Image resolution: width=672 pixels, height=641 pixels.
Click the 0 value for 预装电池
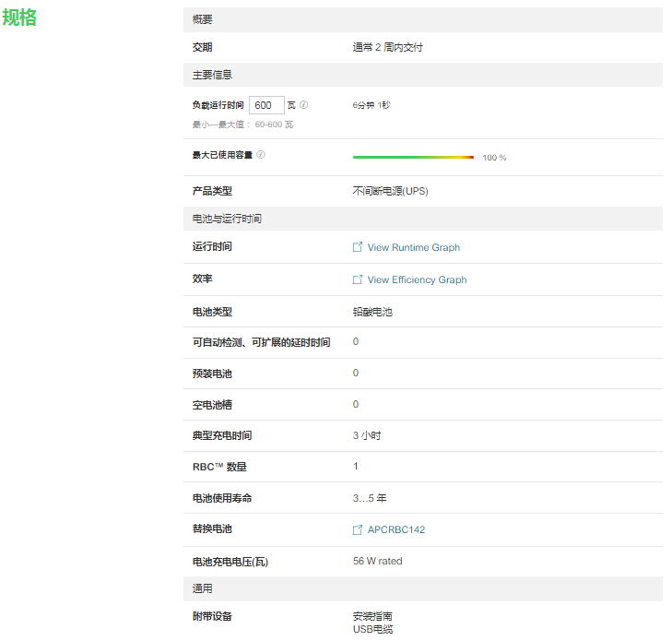[x=356, y=373]
